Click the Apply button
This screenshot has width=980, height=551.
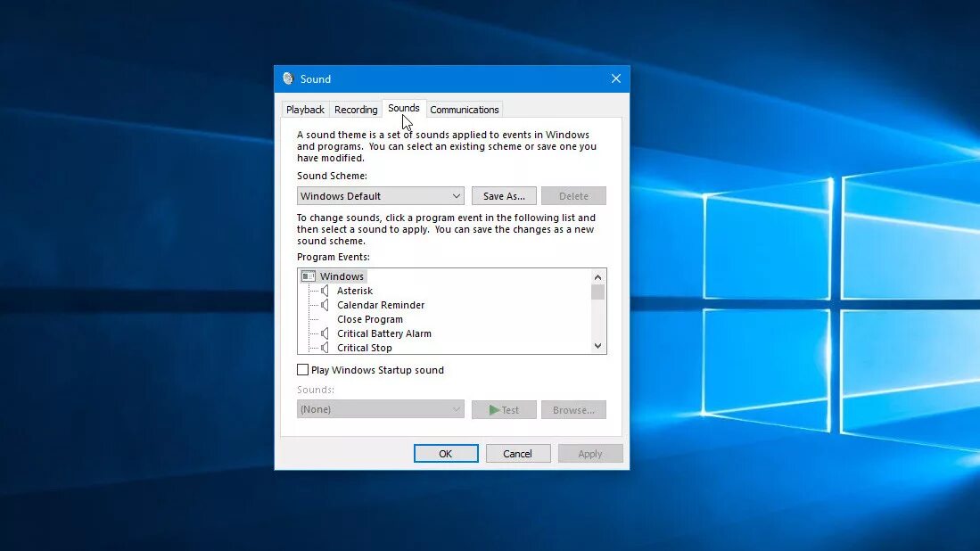(x=590, y=454)
